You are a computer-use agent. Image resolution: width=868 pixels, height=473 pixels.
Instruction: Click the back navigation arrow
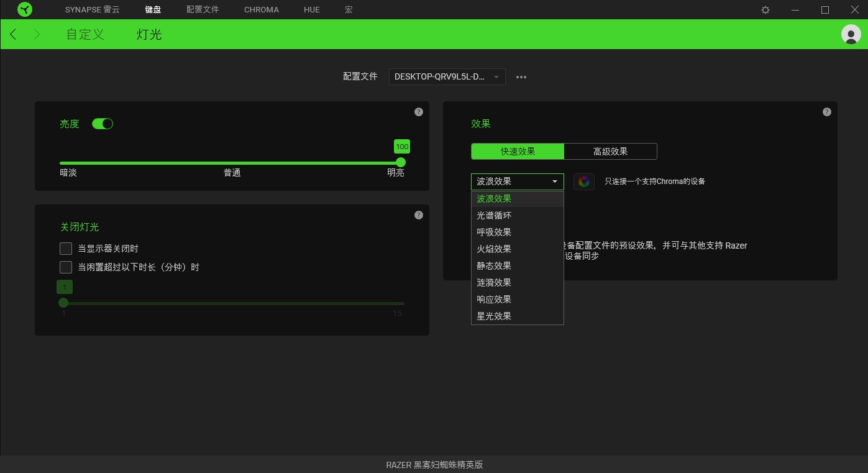tap(13, 34)
